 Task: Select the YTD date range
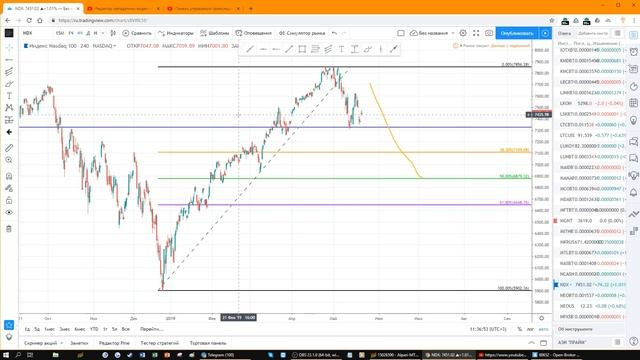point(94,329)
